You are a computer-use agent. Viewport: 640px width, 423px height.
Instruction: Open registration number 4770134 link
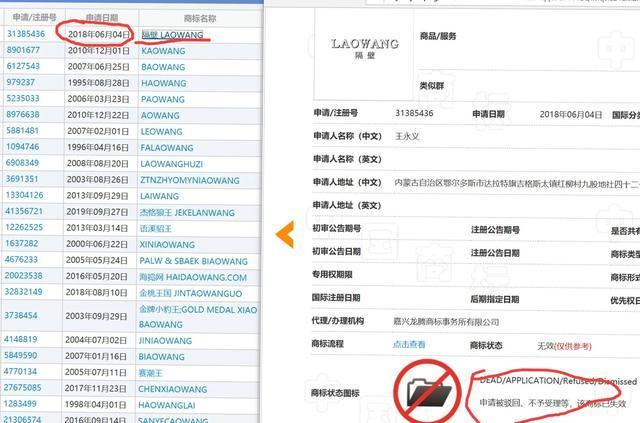(20, 372)
